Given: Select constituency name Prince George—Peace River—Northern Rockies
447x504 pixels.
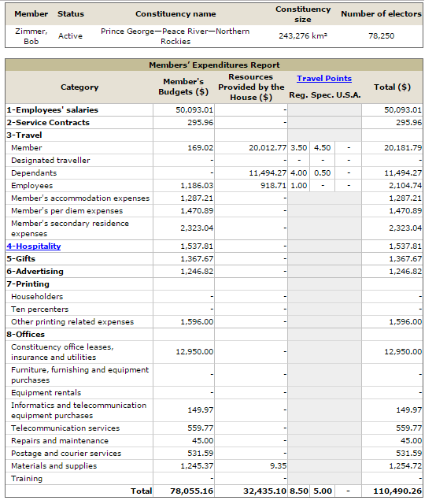Looking at the screenshot, I should [175, 36].
